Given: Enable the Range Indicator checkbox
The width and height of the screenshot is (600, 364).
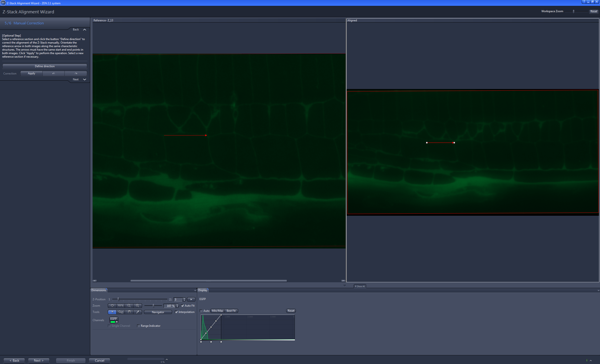Looking at the screenshot, I should 138,326.
